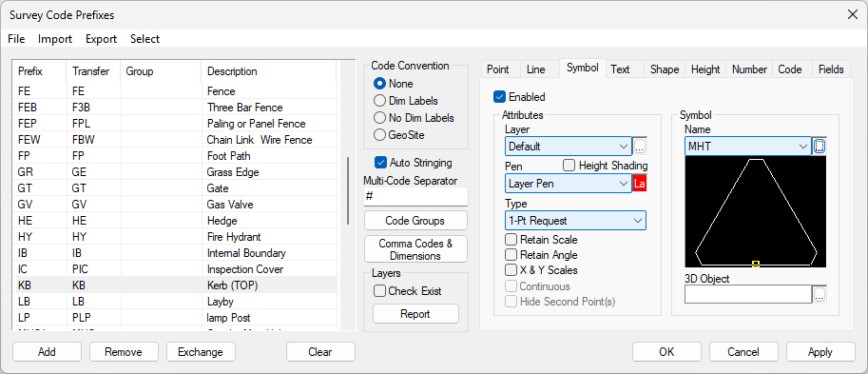
Task: Open the layer browse ellipsis button
Action: pos(640,147)
